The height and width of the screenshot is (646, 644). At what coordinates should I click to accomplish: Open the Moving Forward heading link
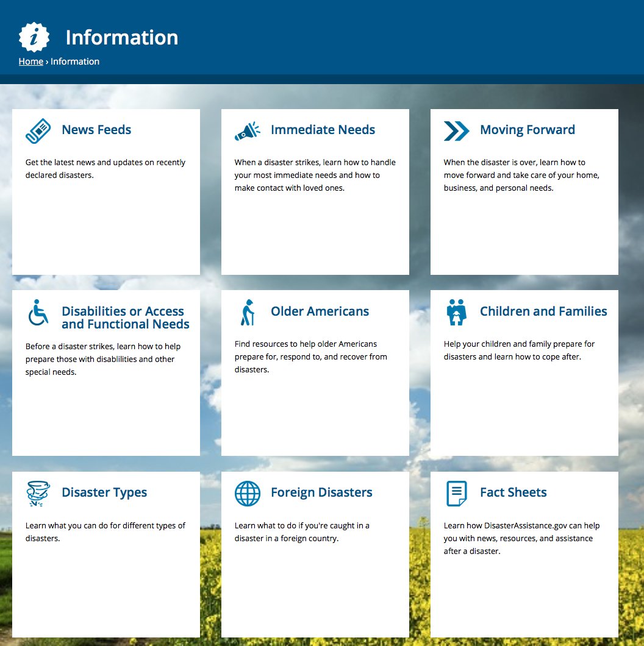(528, 130)
